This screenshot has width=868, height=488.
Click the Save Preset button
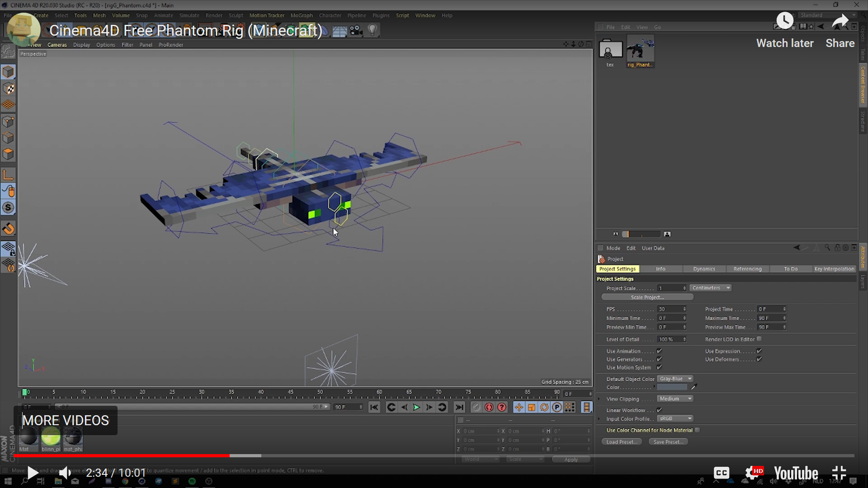coord(668,442)
